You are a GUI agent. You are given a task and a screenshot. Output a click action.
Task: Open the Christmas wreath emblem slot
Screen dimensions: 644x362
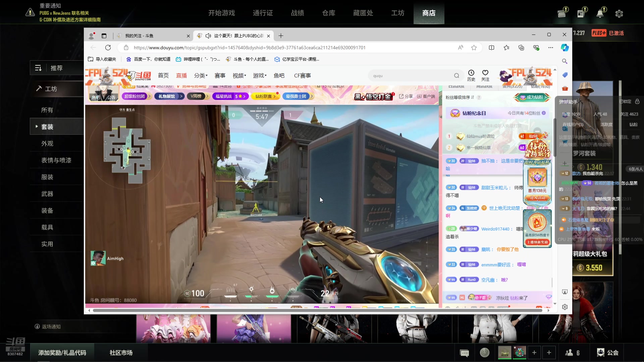click(x=520, y=353)
